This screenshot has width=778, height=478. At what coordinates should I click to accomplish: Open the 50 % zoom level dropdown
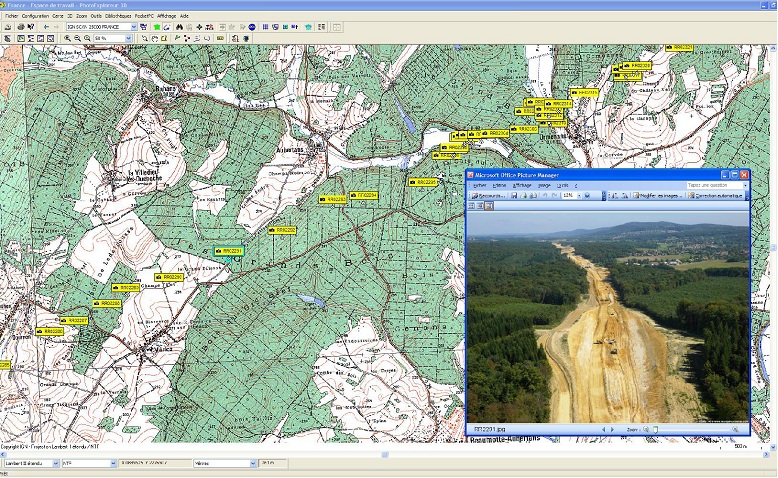tap(129, 38)
